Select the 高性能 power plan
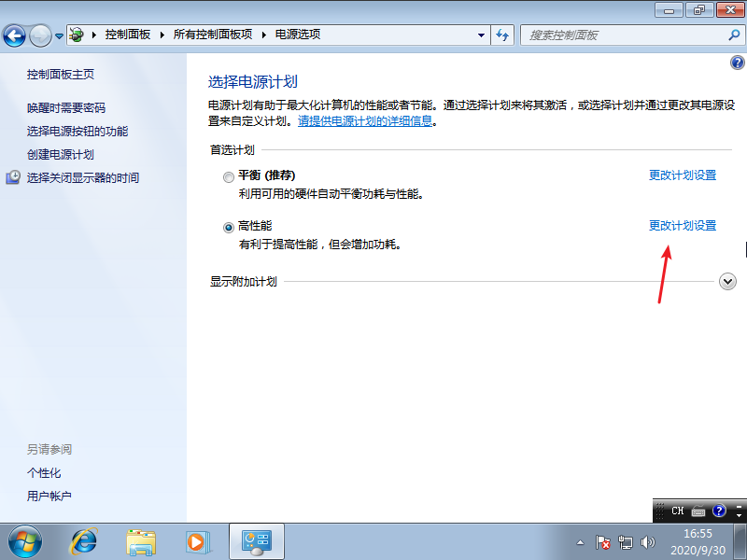The image size is (747, 560). [x=228, y=227]
